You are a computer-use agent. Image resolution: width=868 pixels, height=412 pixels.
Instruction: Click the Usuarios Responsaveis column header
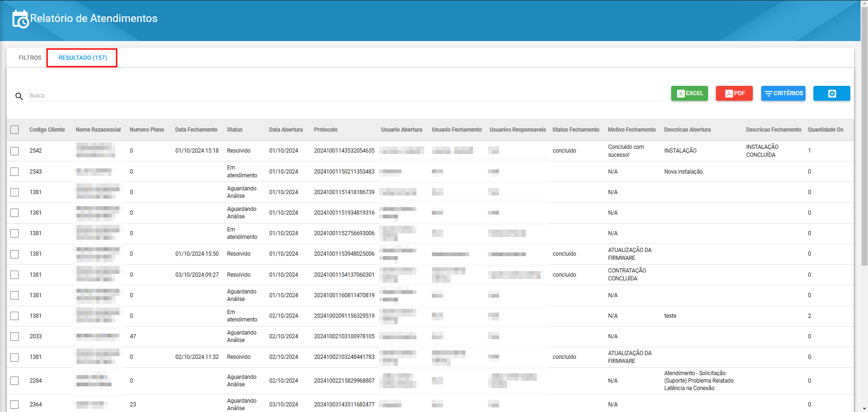(518, 130)
